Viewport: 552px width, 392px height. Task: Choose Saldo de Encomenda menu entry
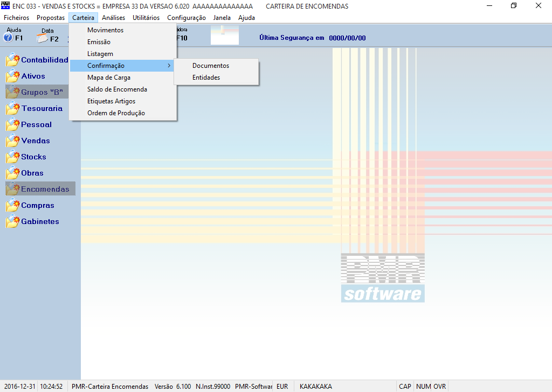pos(123,89)
